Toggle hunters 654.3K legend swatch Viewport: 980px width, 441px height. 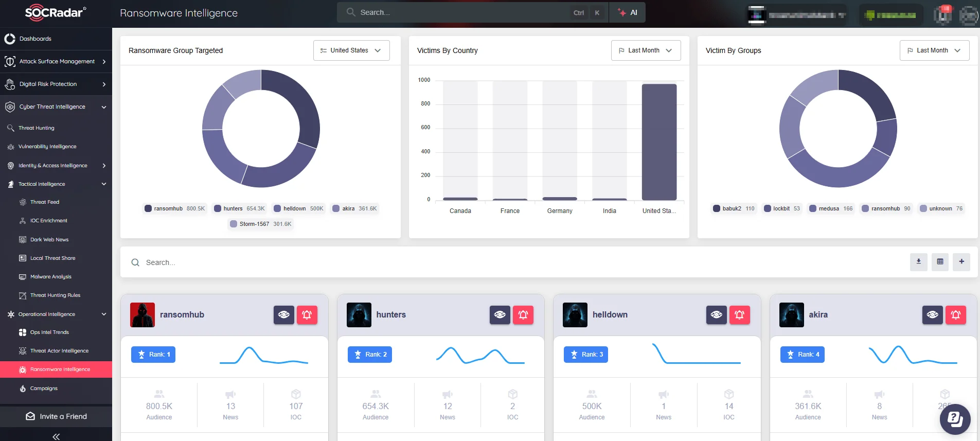click(218, 208)
